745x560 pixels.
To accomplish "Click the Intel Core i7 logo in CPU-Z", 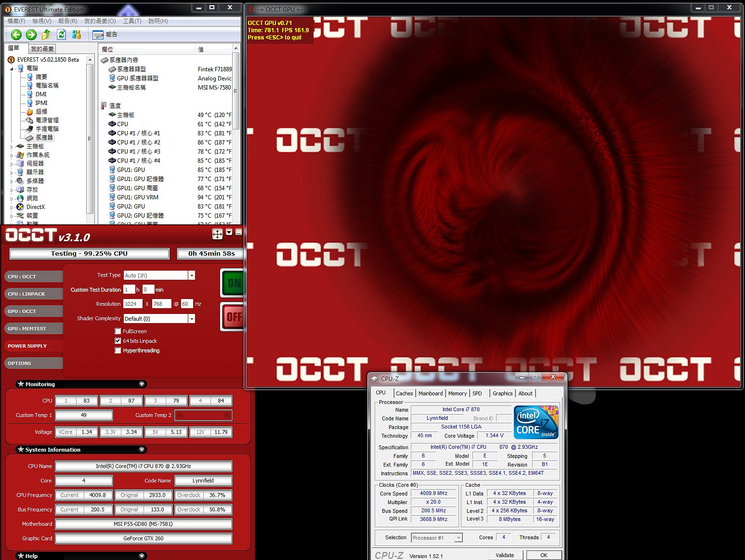I will pos(536,422).
